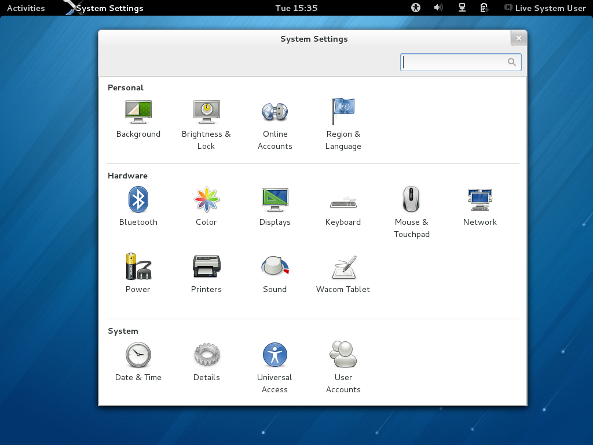Open the Printers settings panel
Viewport: 593px width, 445px height.
tap(206, 273)
